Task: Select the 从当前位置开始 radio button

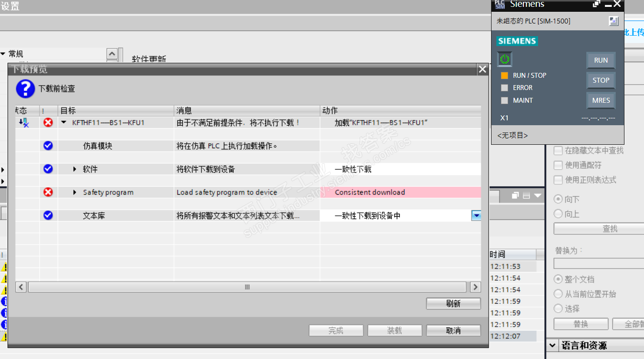Action: pyautogui.click(x=558, y=294)
